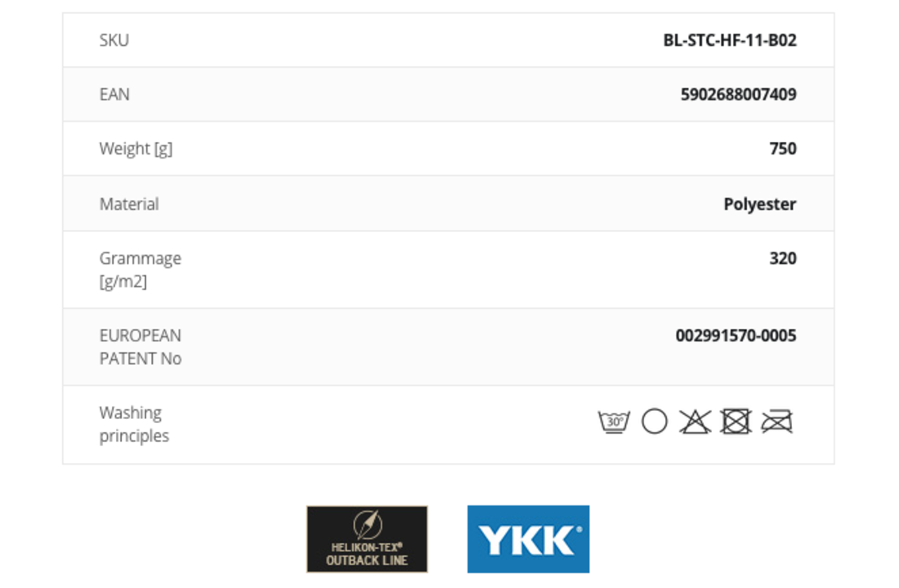Select the EAN number 5902688007409
899x588 pixels.
coord(739,94)
